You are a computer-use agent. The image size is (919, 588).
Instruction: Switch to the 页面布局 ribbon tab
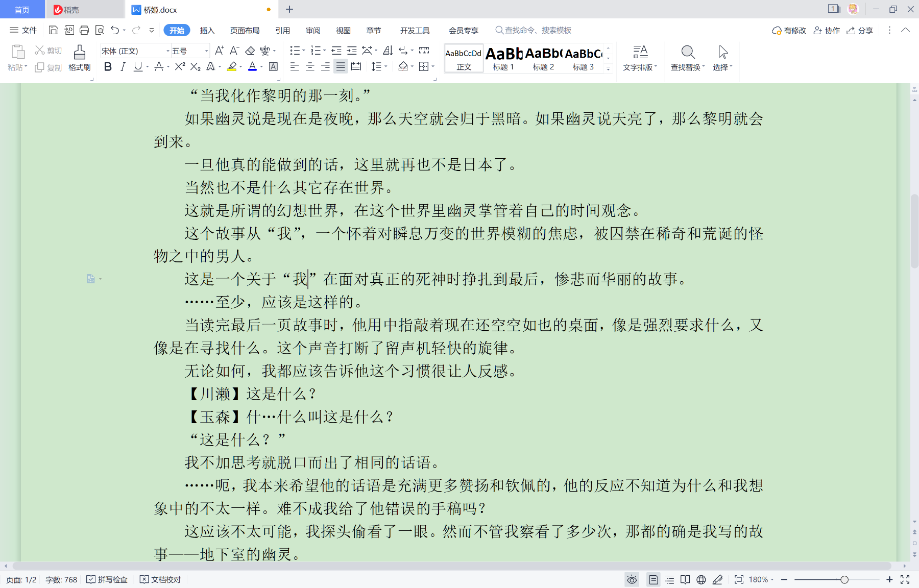coord(245,31)
